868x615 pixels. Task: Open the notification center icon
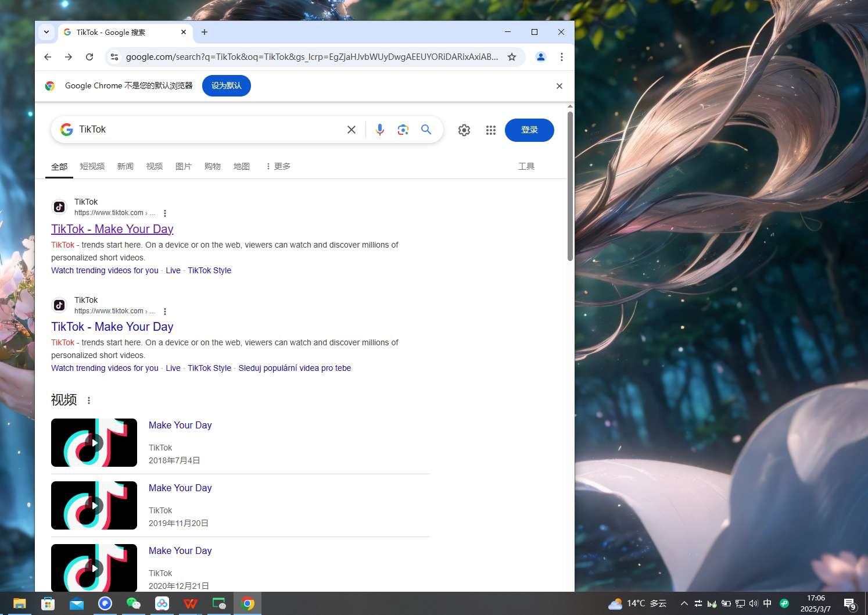pyautogui.click(x=850, y=604)
